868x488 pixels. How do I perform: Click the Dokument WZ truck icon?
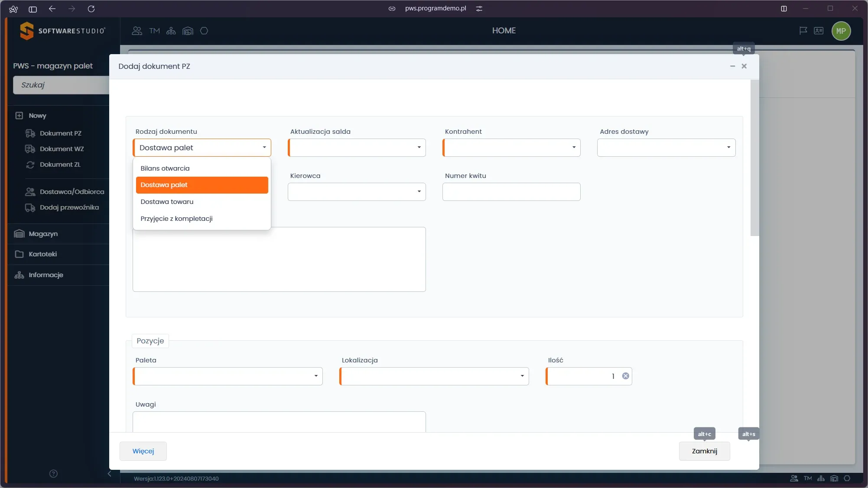click(30, 149)
